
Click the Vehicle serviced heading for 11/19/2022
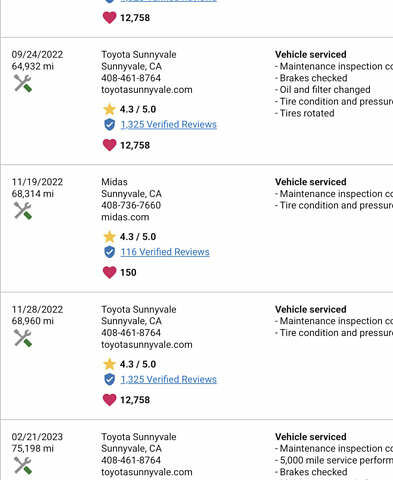pyautogui.click(x=311, y=182)
